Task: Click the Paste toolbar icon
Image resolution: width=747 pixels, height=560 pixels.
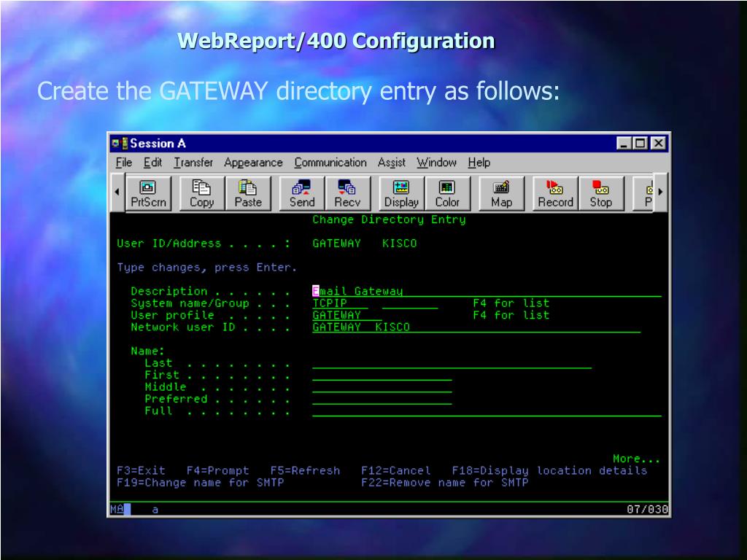Action: point(248,192)
